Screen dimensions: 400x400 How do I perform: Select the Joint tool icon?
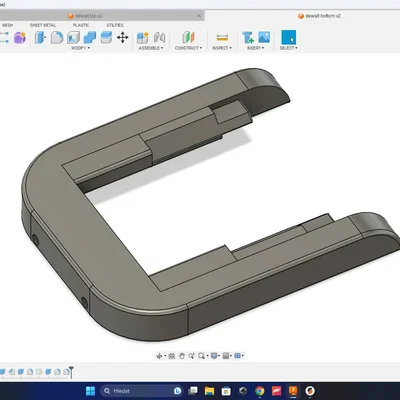click(x=160, y=37)
